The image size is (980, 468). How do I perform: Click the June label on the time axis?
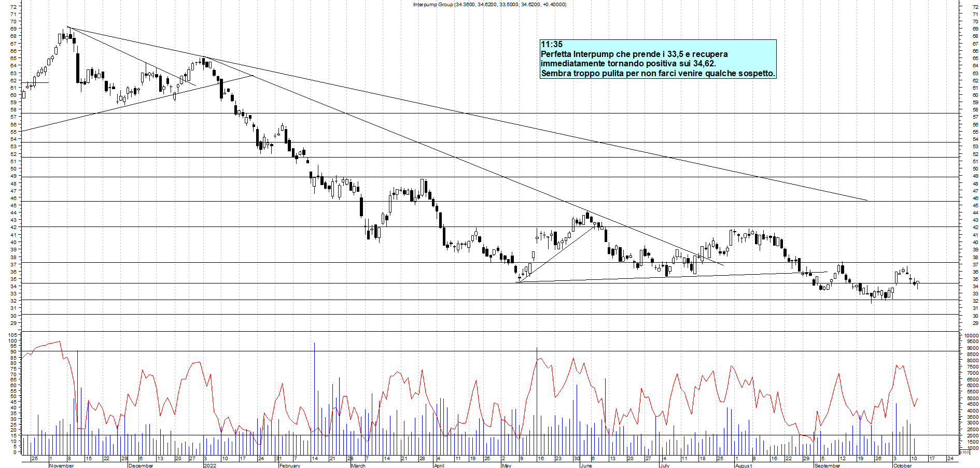(586, 465)
